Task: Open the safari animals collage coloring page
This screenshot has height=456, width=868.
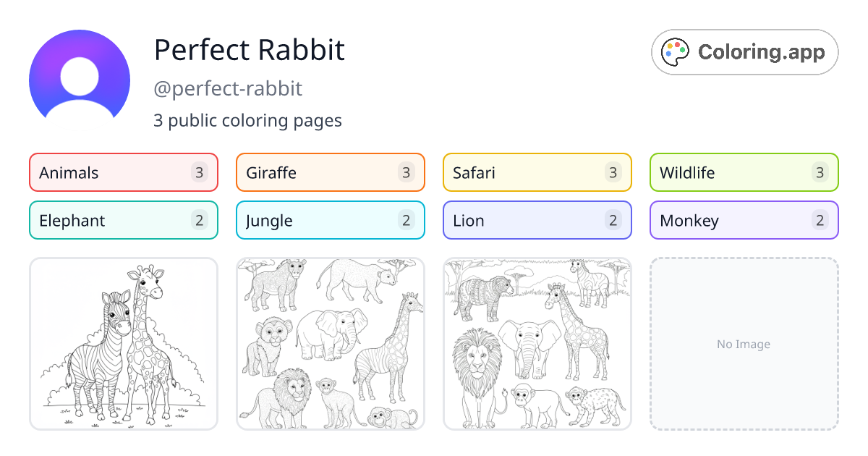Action: (x=330, y=344)
